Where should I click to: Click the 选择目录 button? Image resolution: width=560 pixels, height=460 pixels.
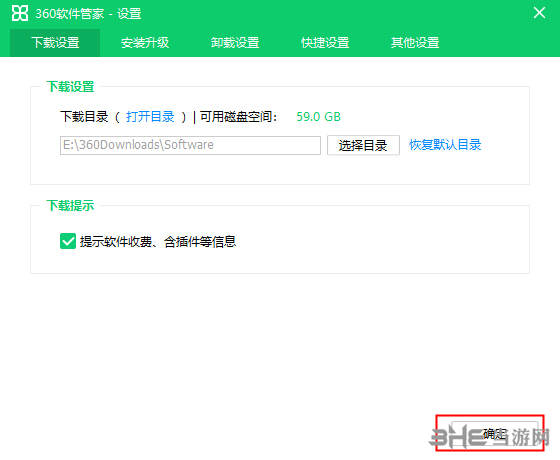(363, 145)
